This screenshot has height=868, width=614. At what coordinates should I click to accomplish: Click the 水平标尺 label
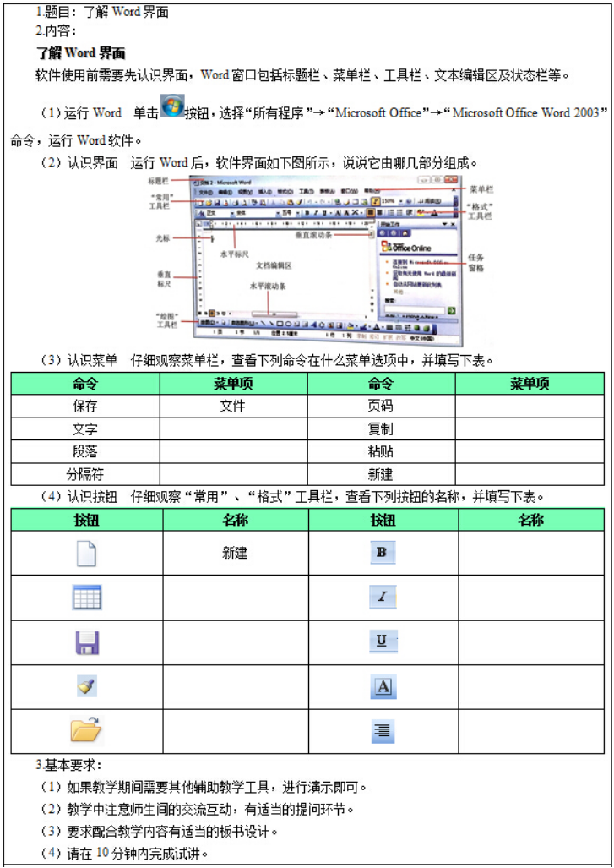tap(235, 254)
